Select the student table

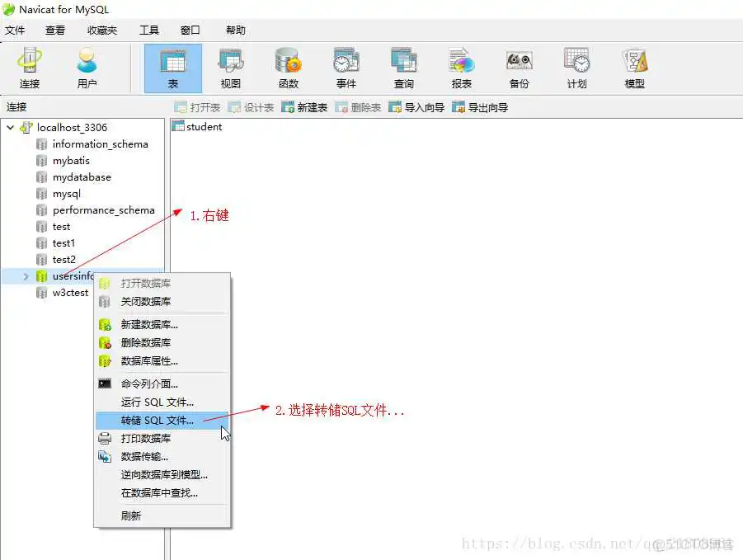(203, 126)
